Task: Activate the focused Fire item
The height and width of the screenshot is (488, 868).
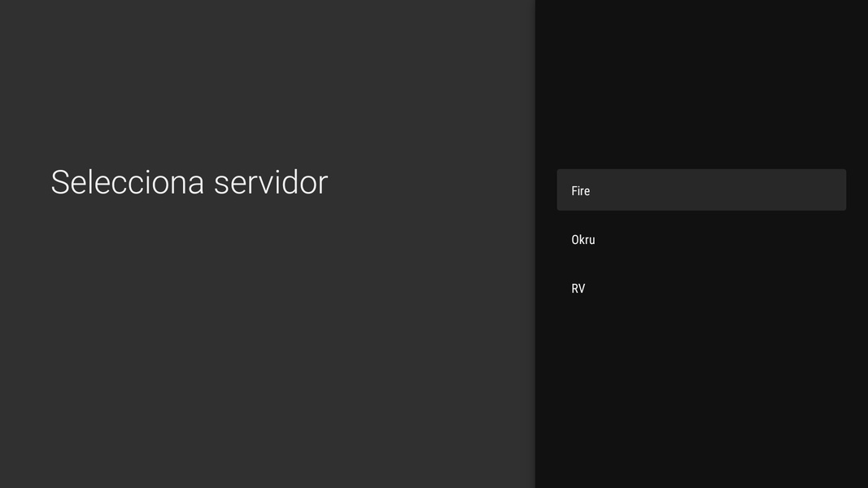Action: click(700, 190)
